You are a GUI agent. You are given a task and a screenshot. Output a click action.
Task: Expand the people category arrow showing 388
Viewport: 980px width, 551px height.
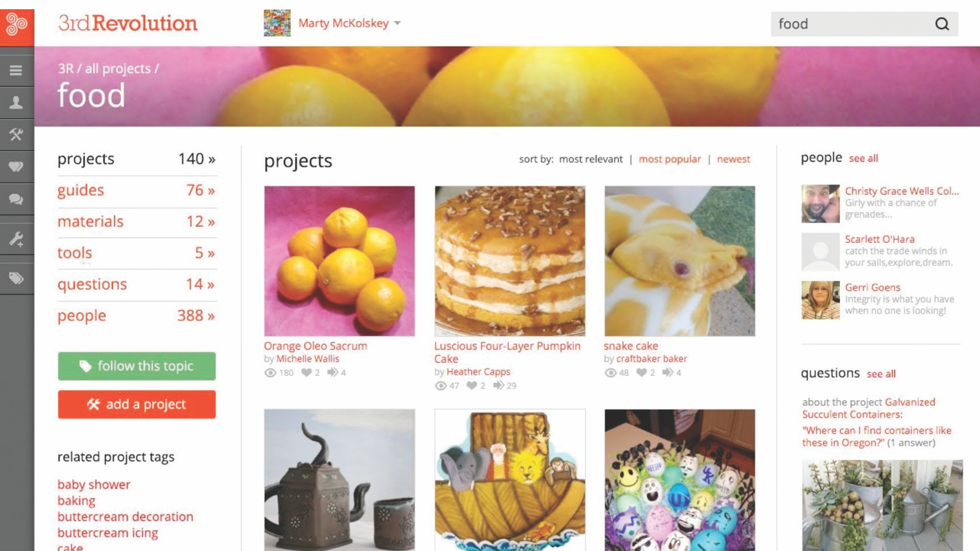(x=211, y=316)
